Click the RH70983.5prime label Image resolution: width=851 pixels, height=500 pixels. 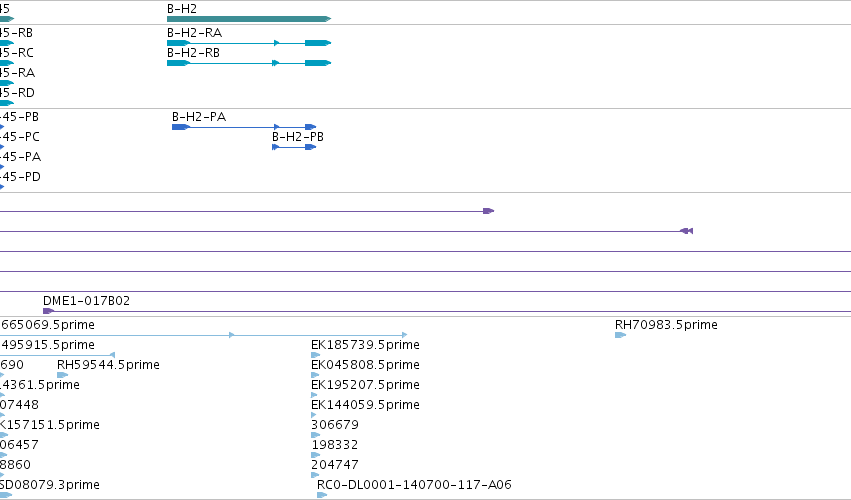click(x=666, y=325)
